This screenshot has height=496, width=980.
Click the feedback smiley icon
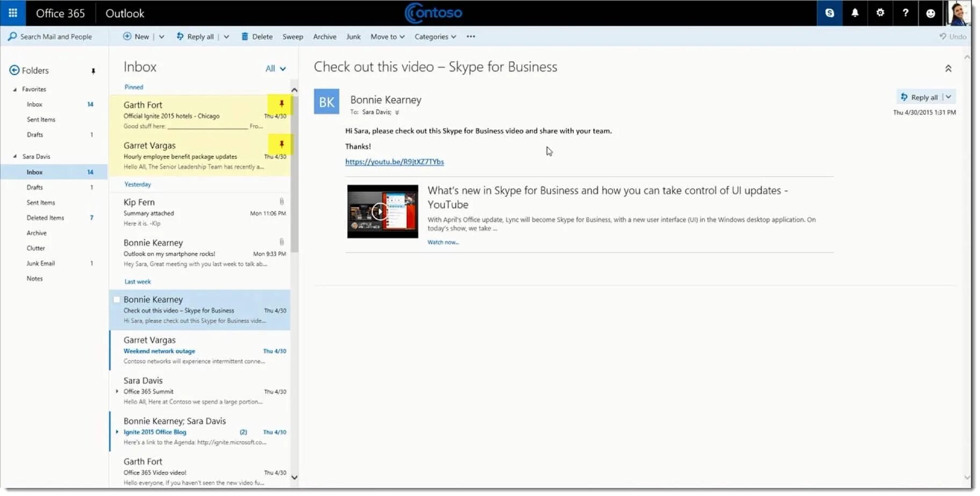pos(931,13)
